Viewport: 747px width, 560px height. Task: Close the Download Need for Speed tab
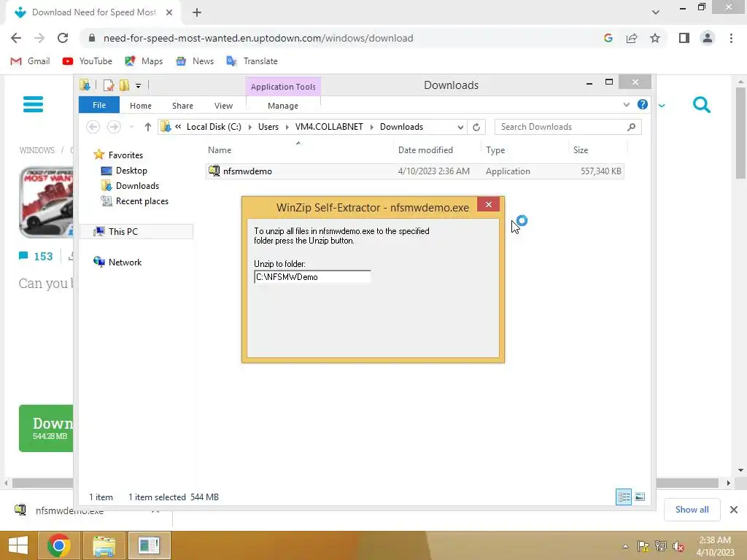(169, 12)
